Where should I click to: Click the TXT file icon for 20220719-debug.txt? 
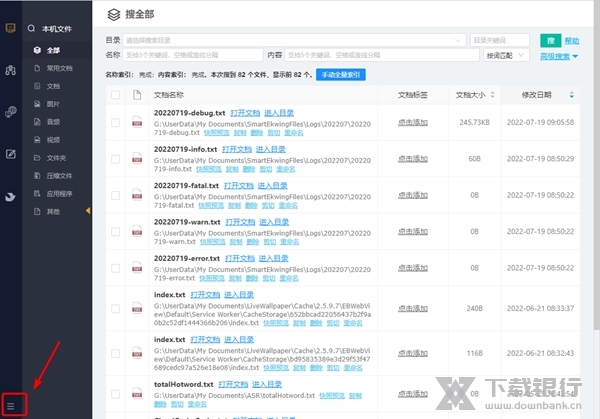(137, 122)
